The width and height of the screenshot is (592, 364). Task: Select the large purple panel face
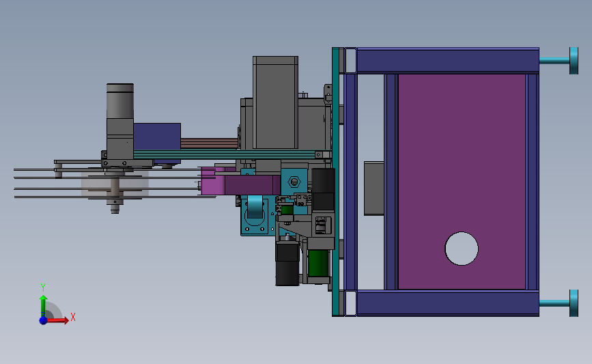462,181
